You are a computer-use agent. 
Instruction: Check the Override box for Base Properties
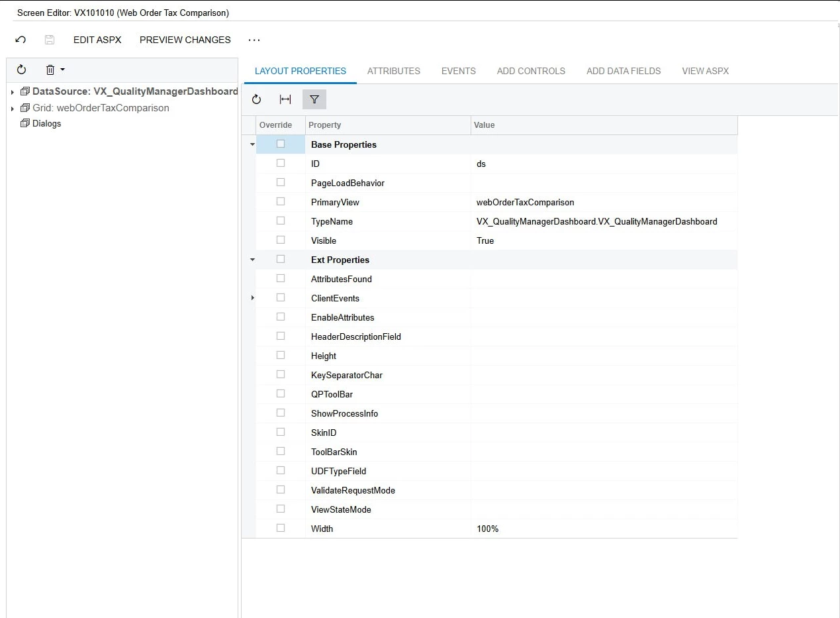click(281, 144)
